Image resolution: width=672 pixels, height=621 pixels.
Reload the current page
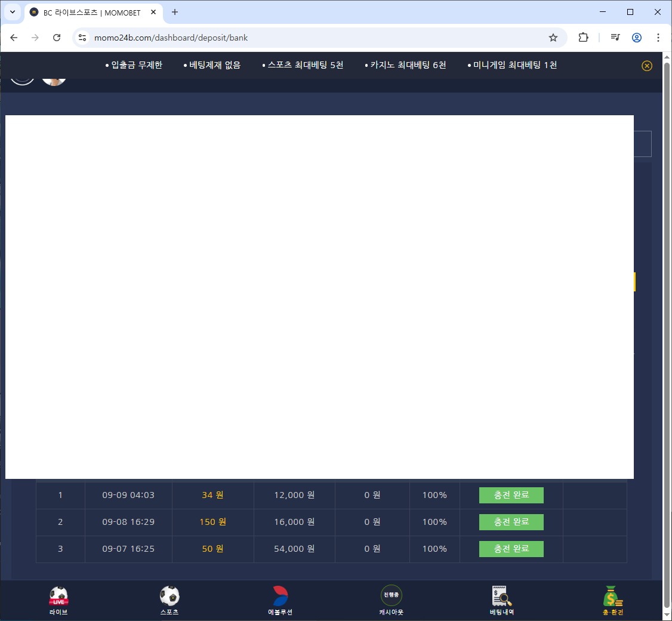57,38
